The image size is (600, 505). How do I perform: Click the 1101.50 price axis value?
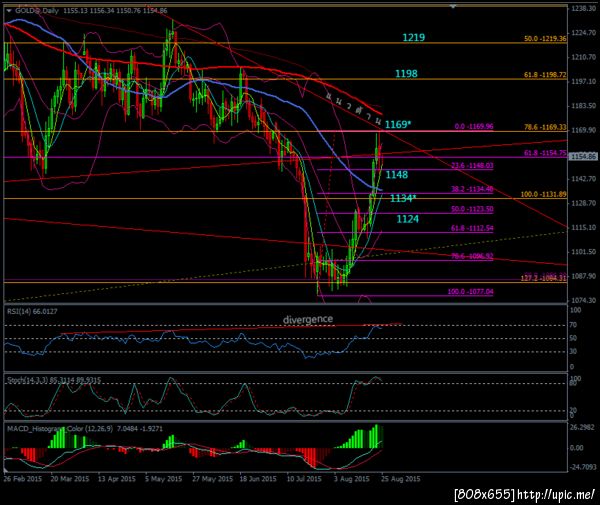(584, 252)
